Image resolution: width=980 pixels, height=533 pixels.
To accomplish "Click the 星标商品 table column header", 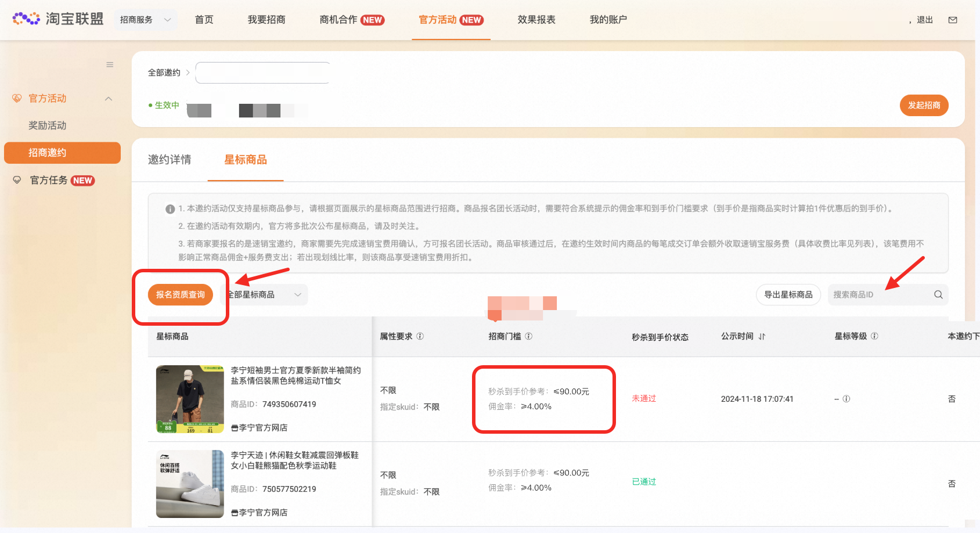I will pyautogui.click(x=172, y=336).
